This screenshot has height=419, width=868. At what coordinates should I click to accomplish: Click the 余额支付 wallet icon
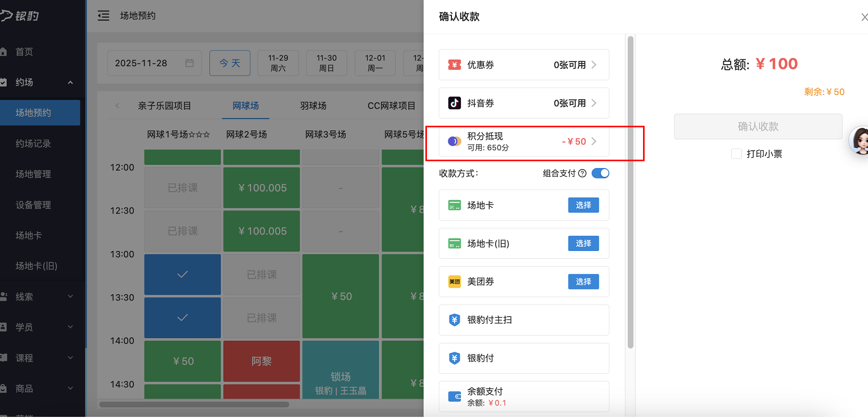coord(454,397)
